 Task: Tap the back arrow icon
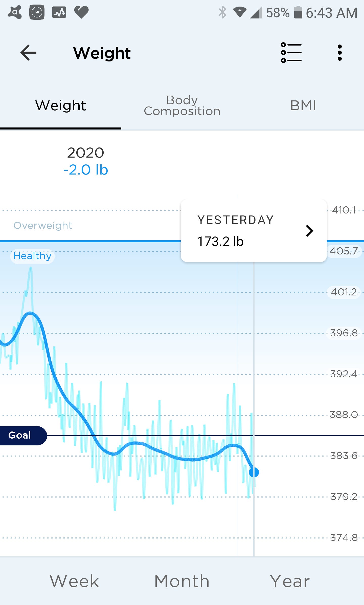28,53
